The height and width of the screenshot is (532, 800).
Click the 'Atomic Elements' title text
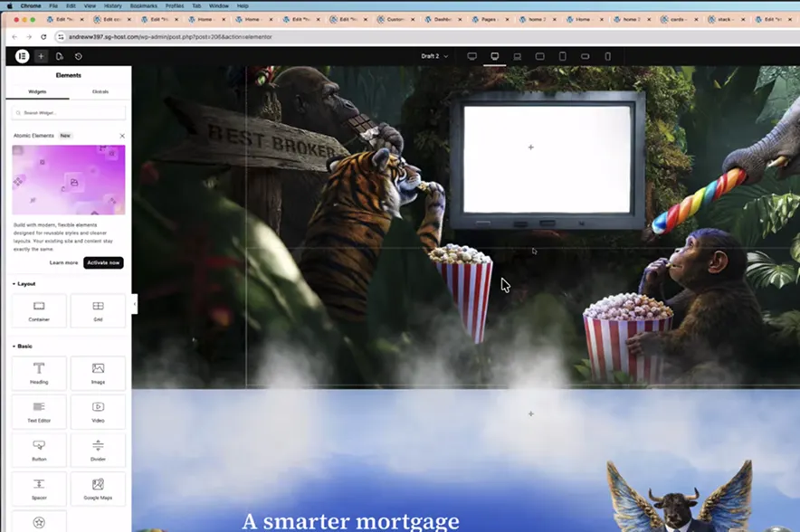point(33,136)
